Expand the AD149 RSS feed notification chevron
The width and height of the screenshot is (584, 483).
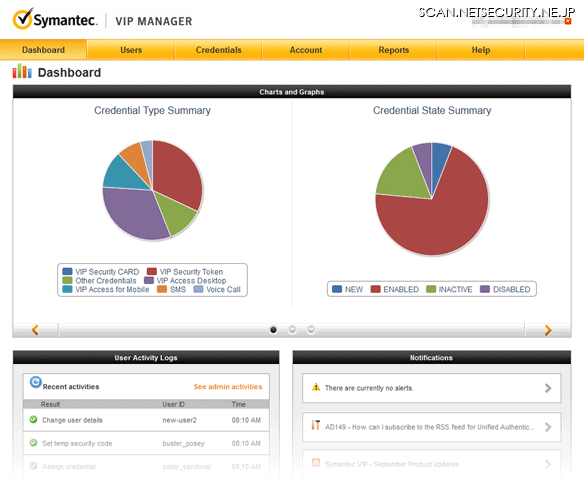tap(548, 427)
